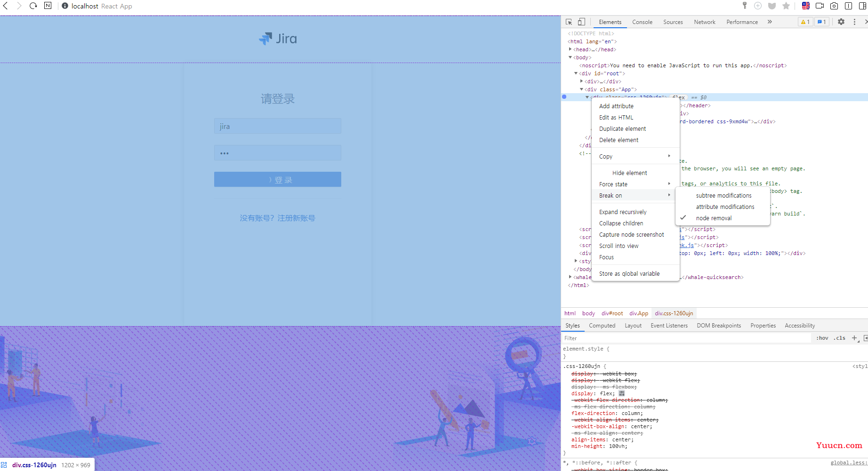Toggle .cls element classes panel
Viewport: 868px width, 471px height.
(839, 338)
